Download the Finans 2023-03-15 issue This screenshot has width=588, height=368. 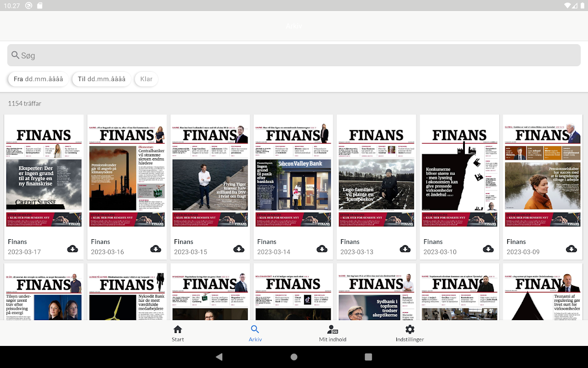click(239, 249)
